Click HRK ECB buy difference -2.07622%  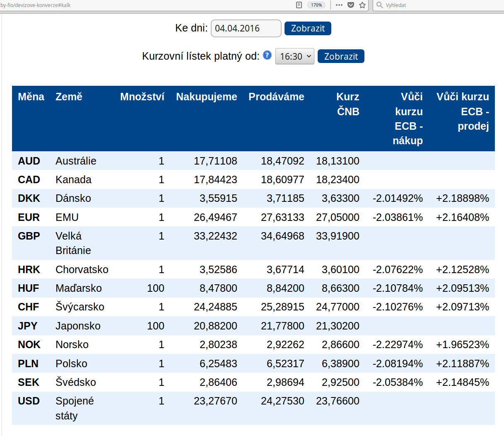tap(398, 269)
